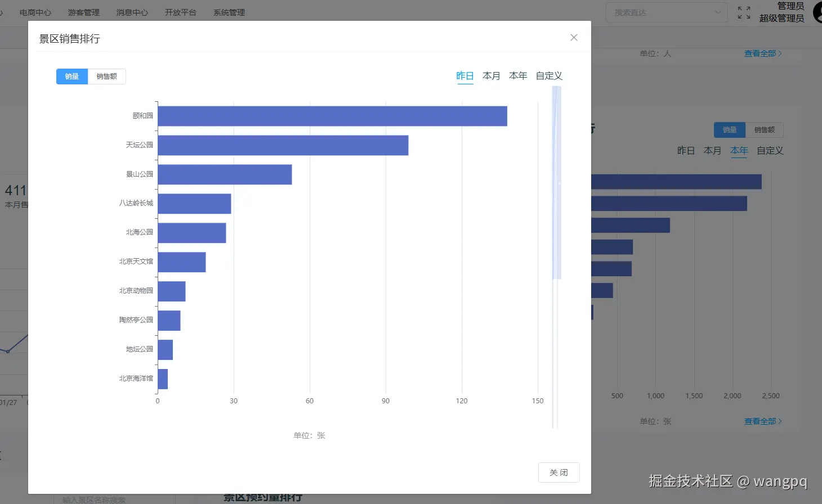Select 销售额 toggle in dialog
The image size is (822, 504).
(x=107, y=76)
